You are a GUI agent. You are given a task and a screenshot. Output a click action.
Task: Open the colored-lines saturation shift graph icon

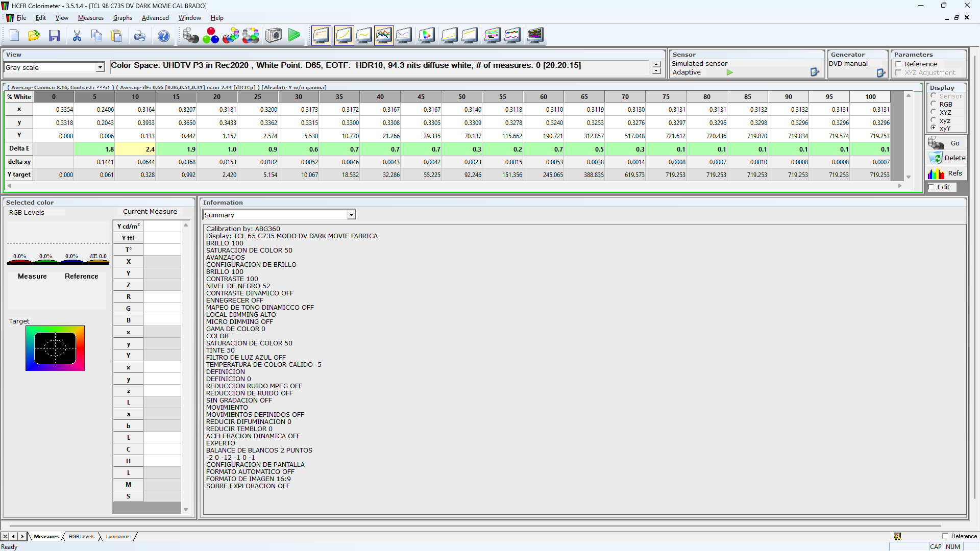(512, 36)
